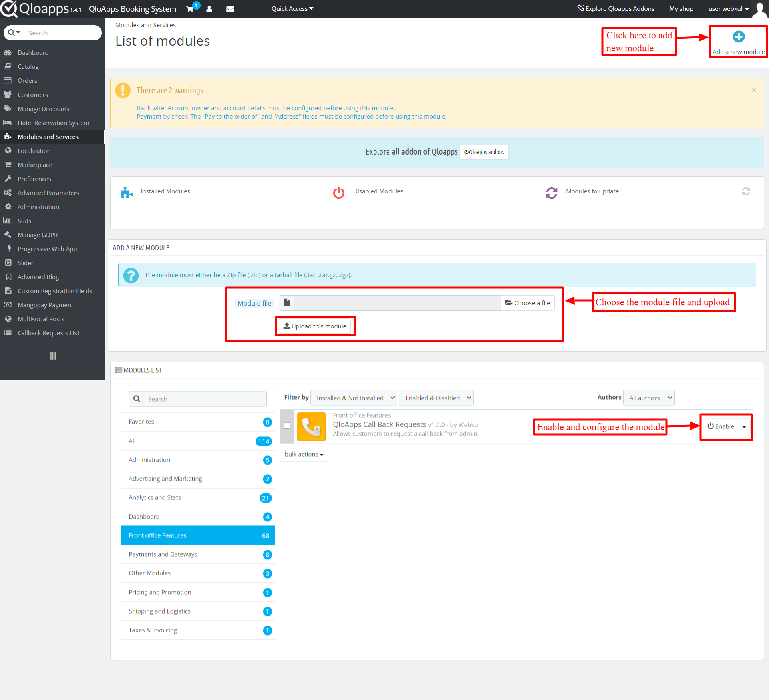Expand the All authors dropdown
Screen dimensions: 769x700
pyautogui.click(x=649, y=398)
